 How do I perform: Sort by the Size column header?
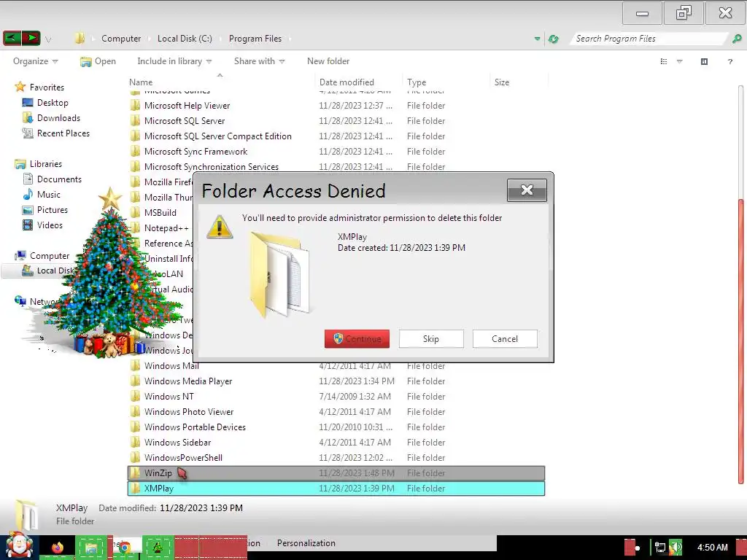click(x=502, y=82)
